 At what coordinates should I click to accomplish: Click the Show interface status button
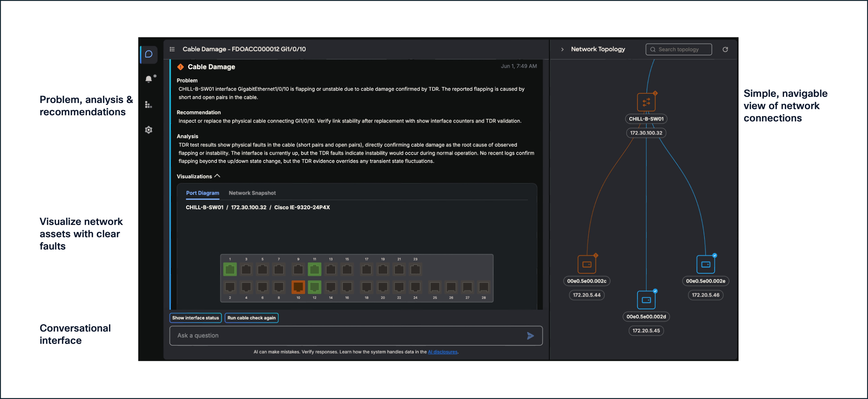point(195,317)
